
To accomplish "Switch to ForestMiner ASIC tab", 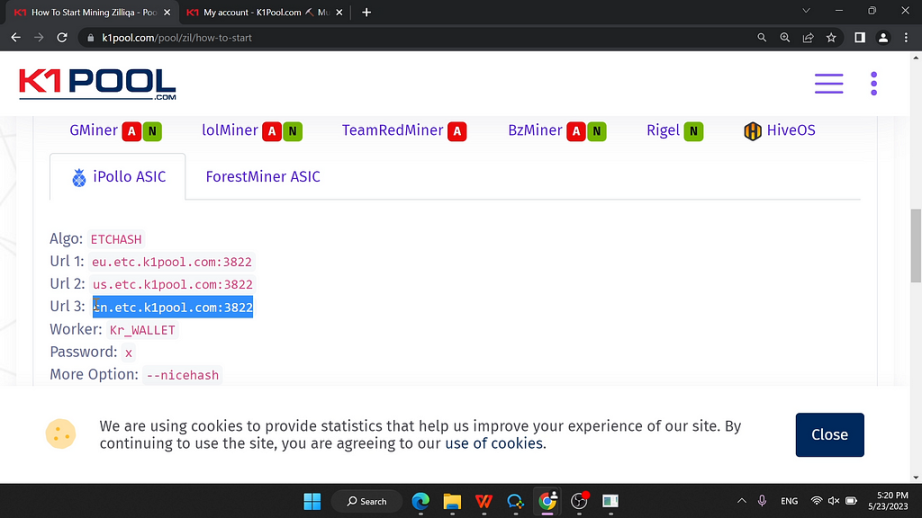I will (263, 177).
